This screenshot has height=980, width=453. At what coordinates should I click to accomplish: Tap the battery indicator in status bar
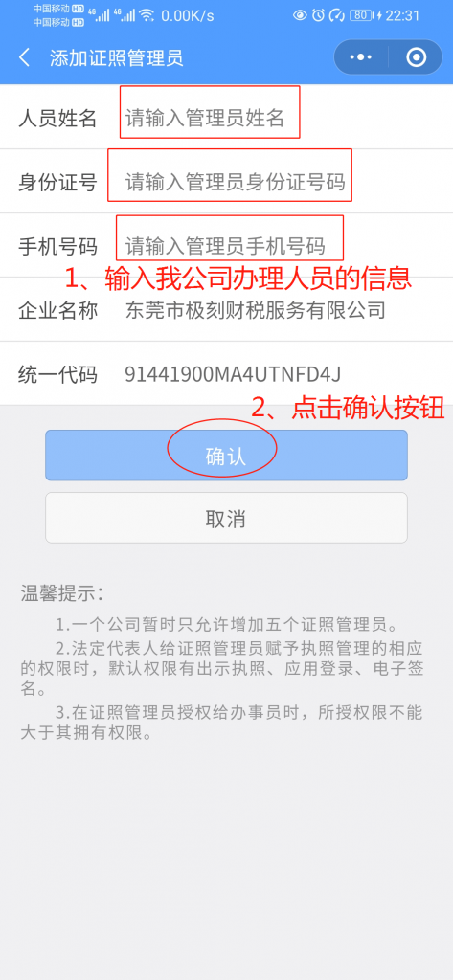(362, 15)
